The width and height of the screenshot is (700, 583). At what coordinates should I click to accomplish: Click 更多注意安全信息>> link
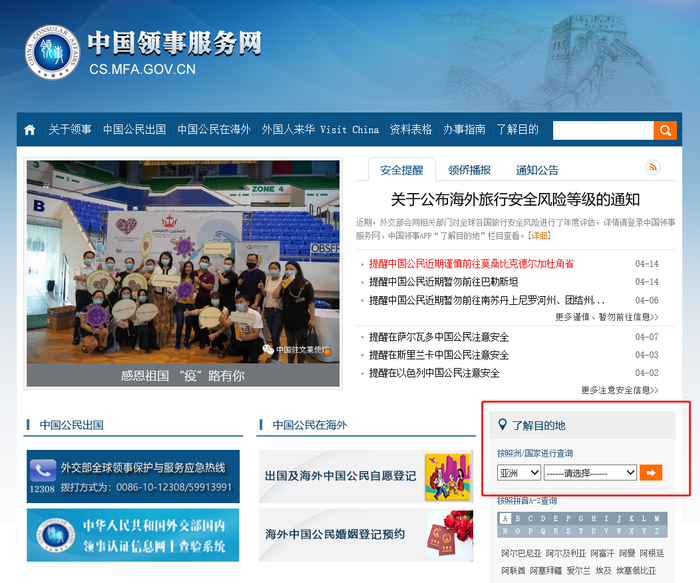pos(620,390)
